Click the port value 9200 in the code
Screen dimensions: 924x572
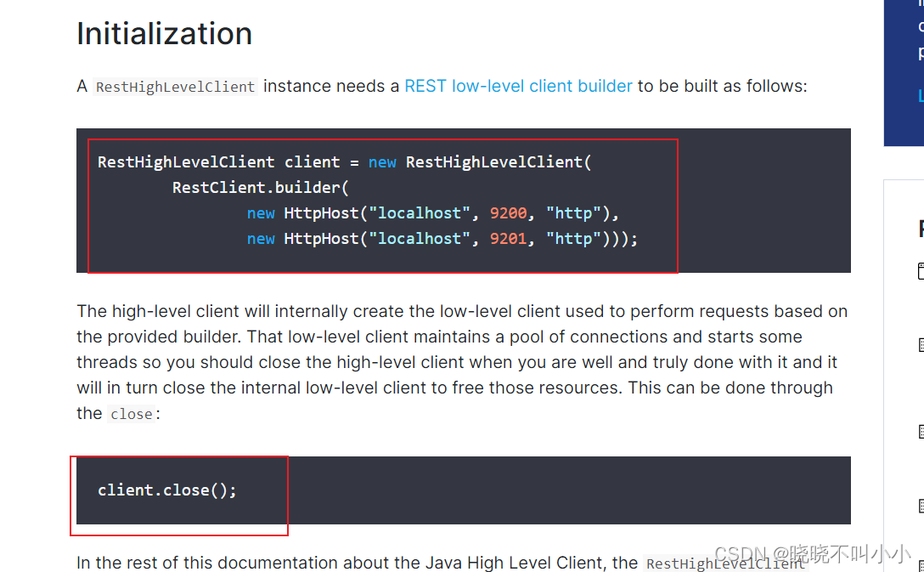tap(508, 212)
